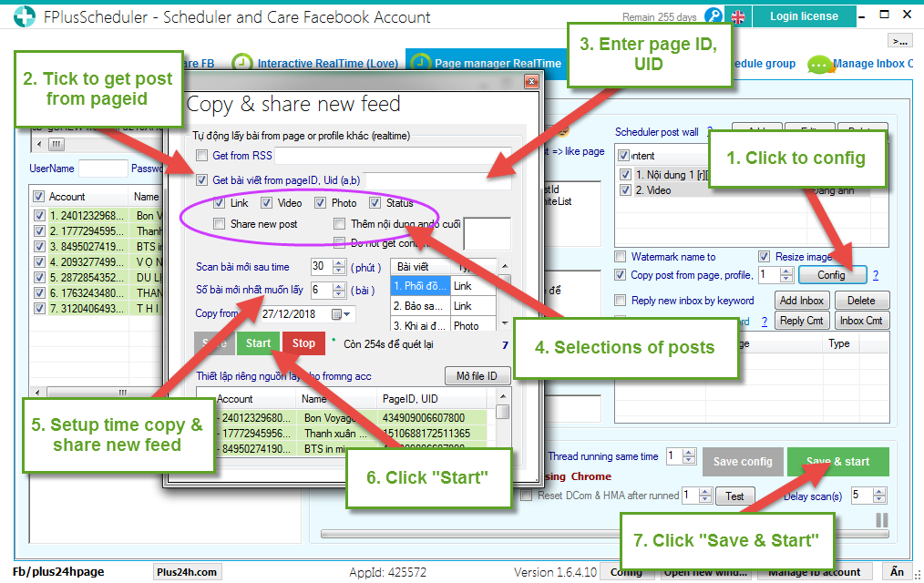Switch to the Page manager RealTime tab
This screenshot has width=924, height=583.
point(498,64)
